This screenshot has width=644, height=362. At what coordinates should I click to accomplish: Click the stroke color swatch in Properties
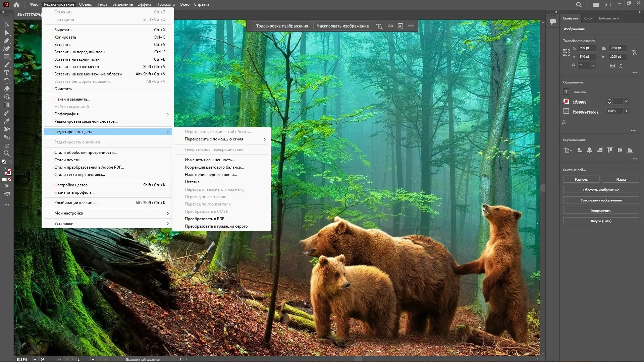(566, 101)
